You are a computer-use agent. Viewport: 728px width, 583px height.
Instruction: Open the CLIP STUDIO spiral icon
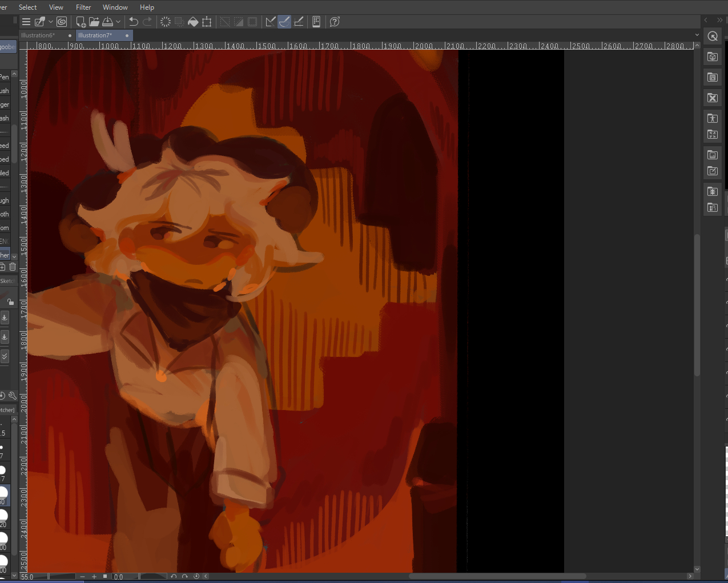(62, 22)
